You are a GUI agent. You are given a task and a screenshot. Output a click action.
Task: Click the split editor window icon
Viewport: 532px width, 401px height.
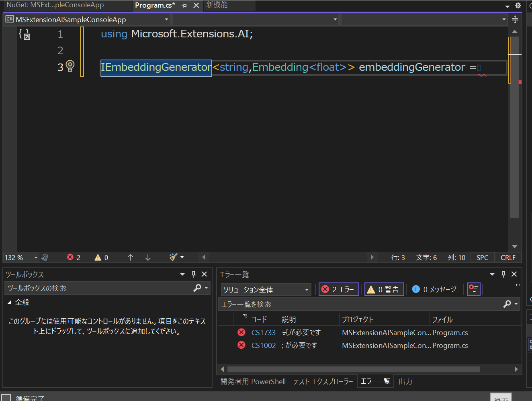pyautogui.click(x=515, y=19)
